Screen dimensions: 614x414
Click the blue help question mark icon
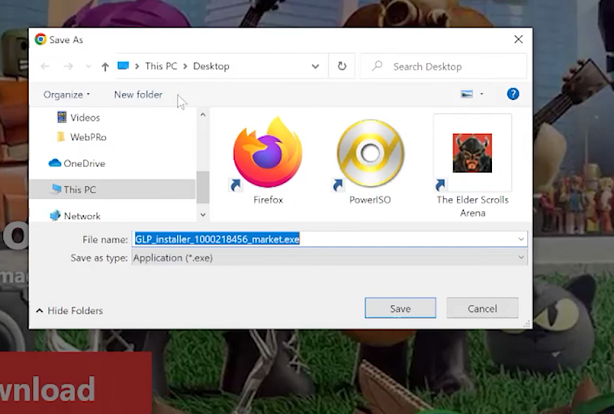(513, 94)
